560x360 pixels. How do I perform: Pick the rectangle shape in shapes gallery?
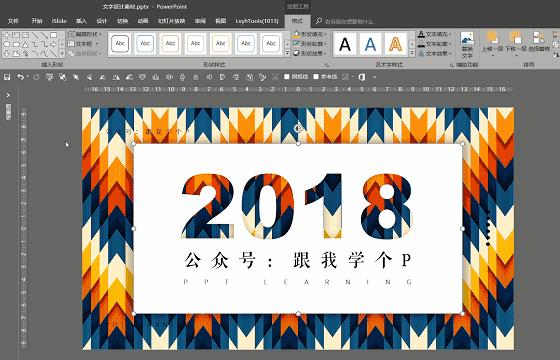(53, 35)
